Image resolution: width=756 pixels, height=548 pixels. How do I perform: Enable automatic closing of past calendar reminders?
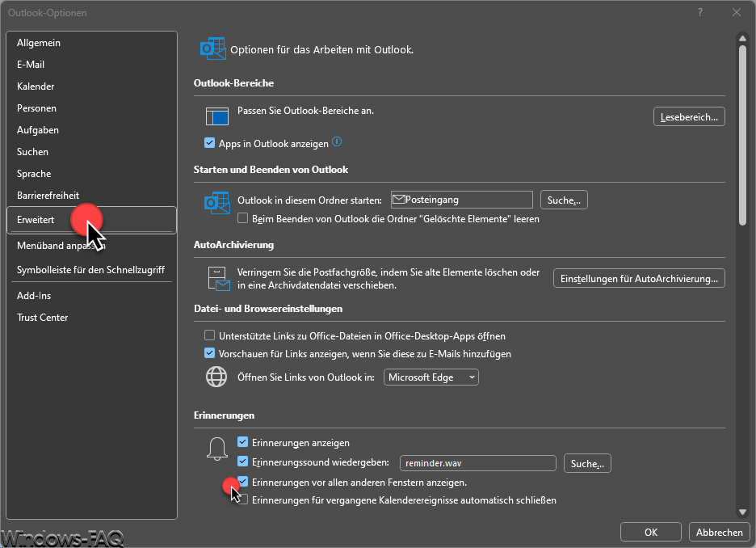(242, 500)
